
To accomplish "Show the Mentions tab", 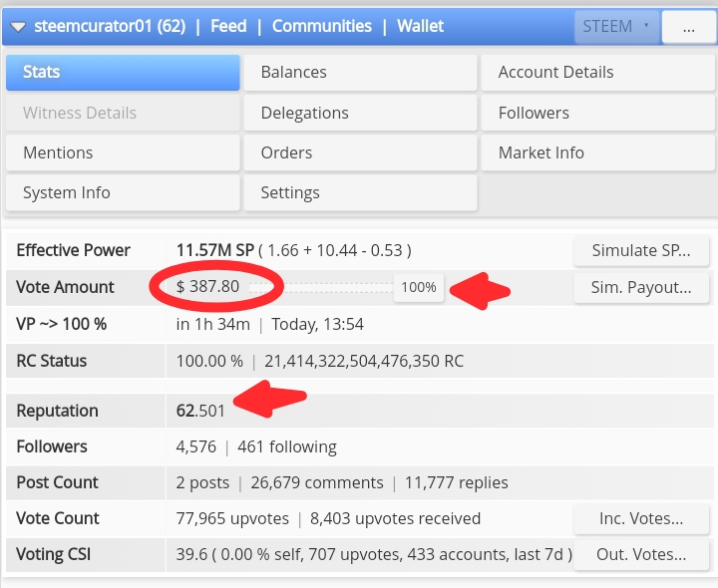I will 123,152.
